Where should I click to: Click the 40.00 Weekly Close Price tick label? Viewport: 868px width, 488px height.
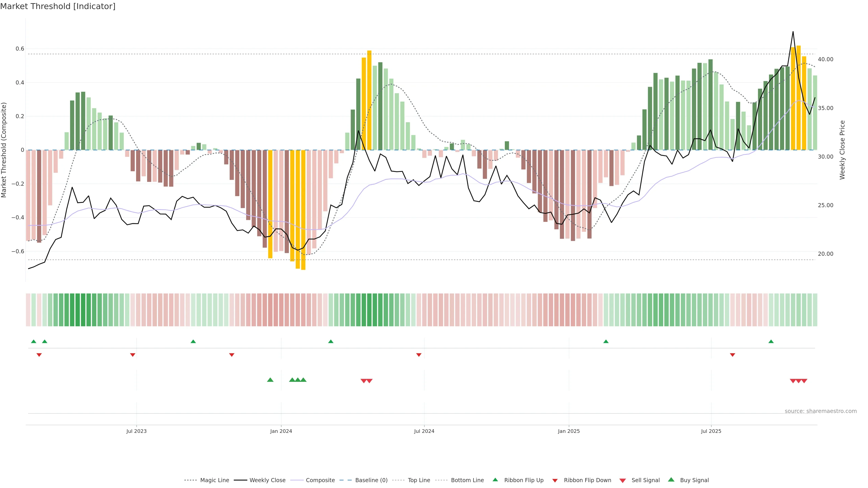(825, 59)
